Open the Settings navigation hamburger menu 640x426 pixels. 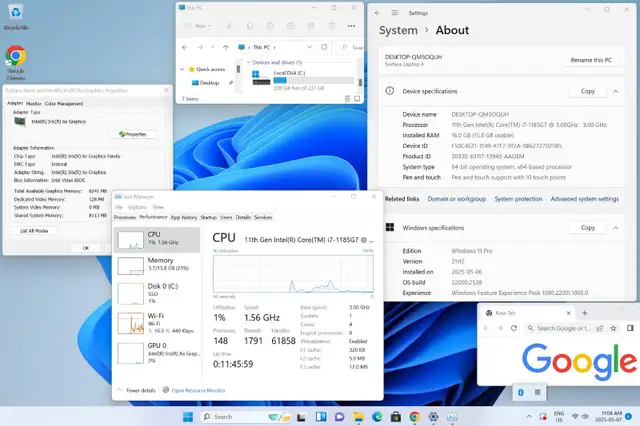395,13
